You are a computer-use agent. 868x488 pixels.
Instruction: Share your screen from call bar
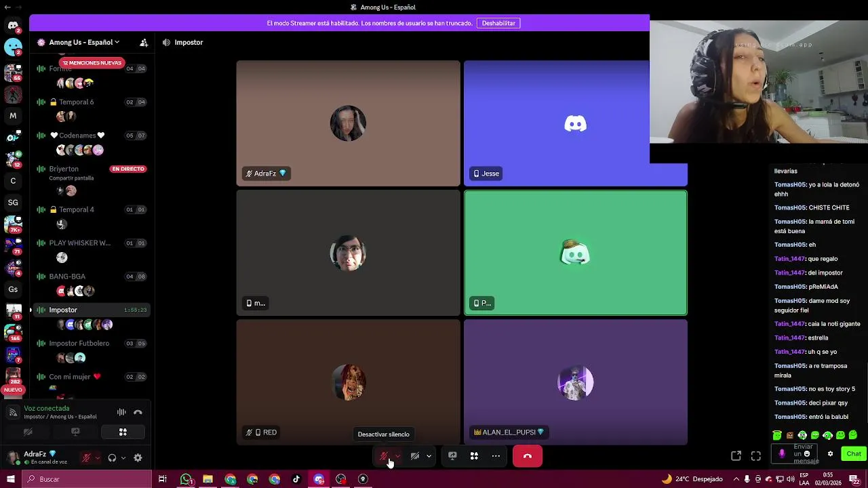(452, 456)
